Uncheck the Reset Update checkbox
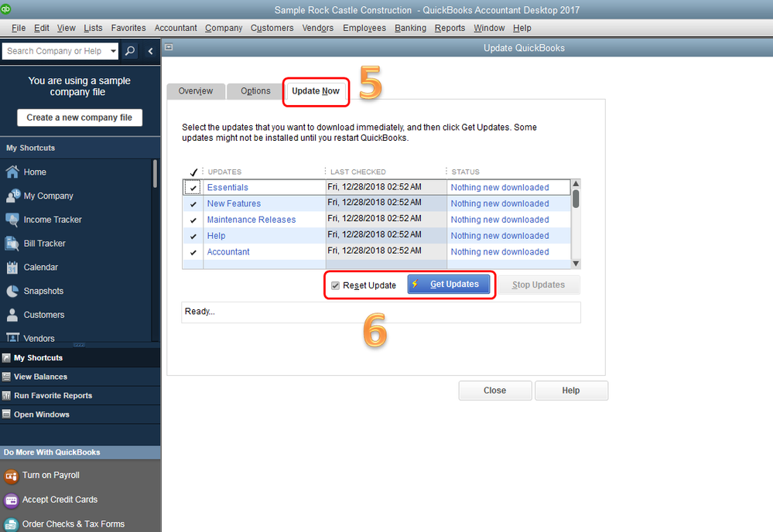Viewport: 773px width, 532px height. tap(336, 285)
